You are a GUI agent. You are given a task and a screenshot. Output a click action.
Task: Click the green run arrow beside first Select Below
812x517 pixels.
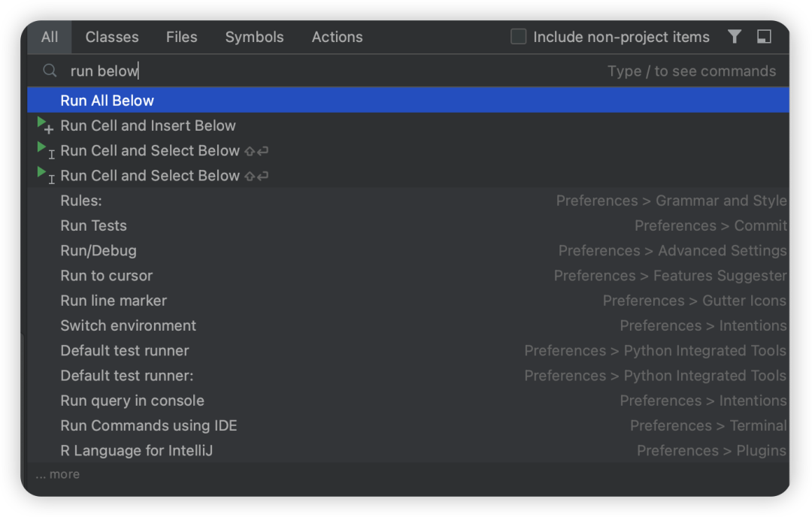coord(41,148)
